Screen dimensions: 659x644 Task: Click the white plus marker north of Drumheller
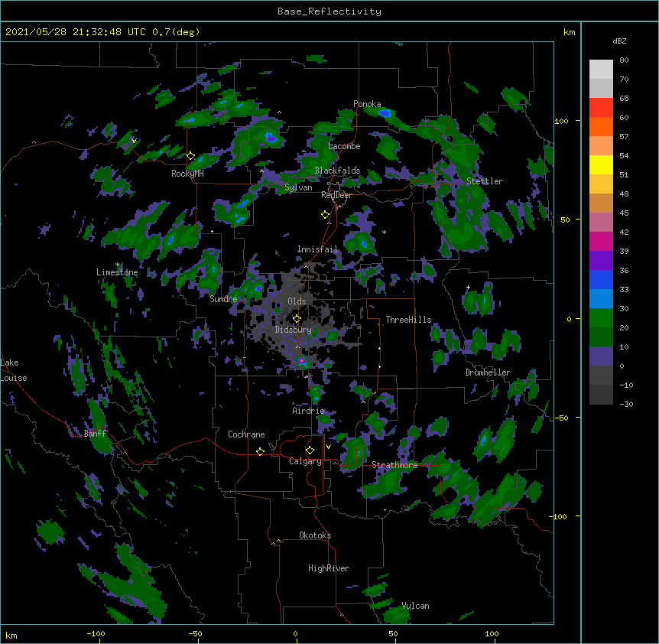468,287
